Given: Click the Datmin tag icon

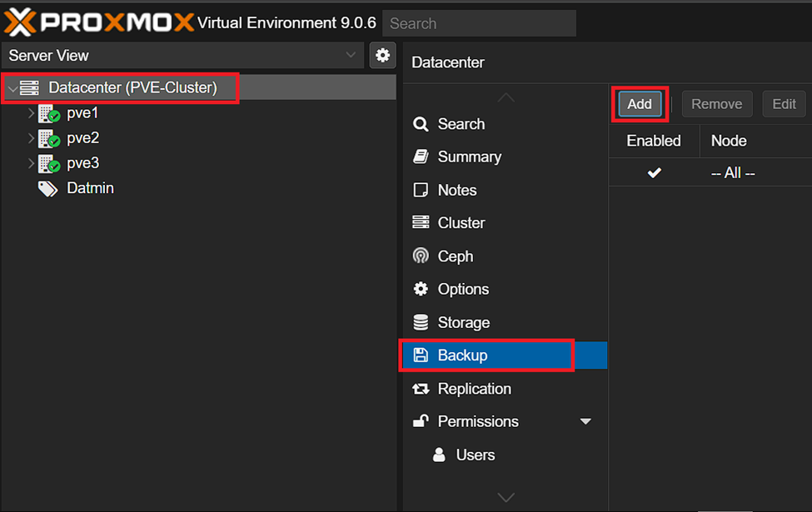Looking at the screenshot, I should pyautogui.click(x=47, y=189).
